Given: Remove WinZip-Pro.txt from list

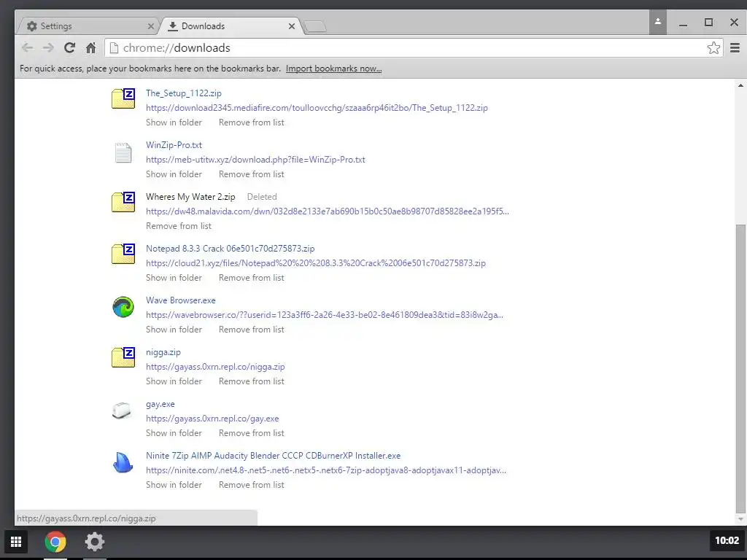Looking at the screenshot, I should tap(251, 174).
